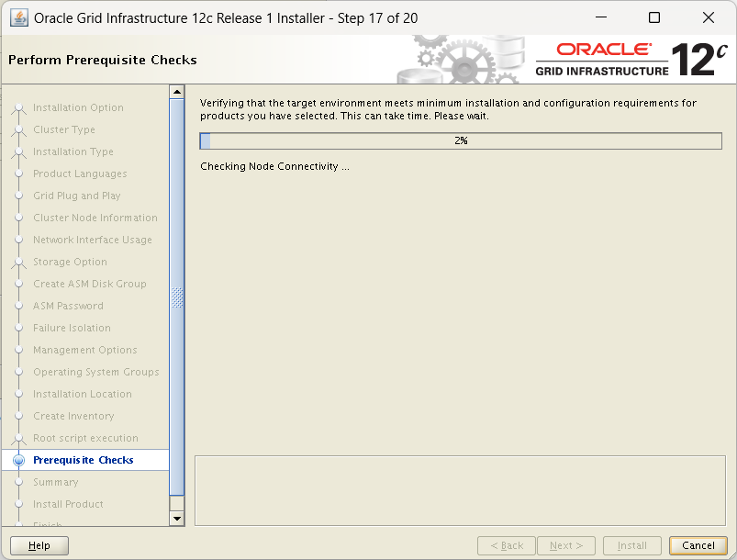
Task: Close the installer window
Action: tap(709, 17)
